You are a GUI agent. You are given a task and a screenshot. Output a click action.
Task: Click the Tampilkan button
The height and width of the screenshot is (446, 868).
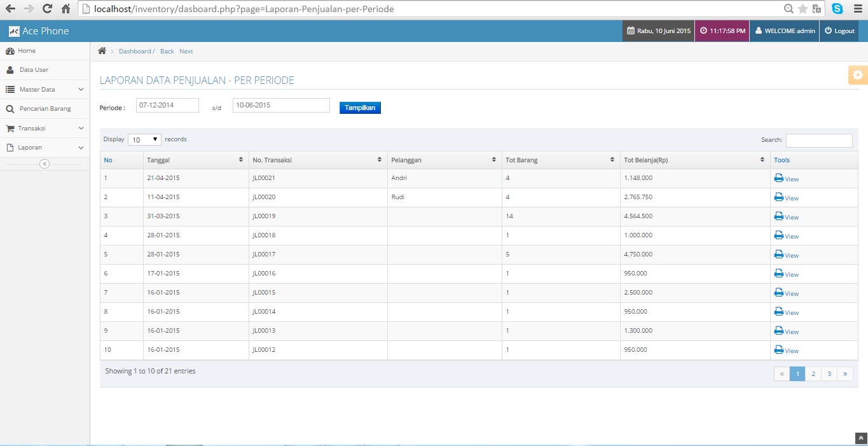pyautogui.click(x=360, y=108)
